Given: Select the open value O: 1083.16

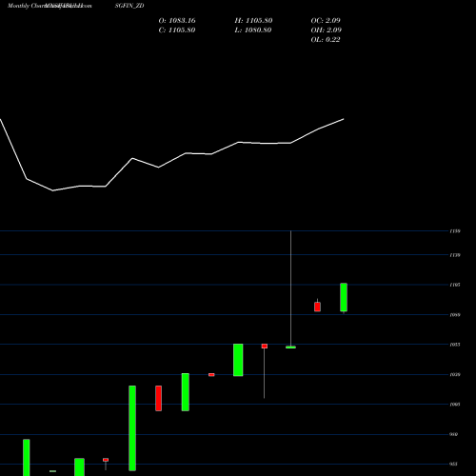Looking at the screenshot, I should [177, 20].
